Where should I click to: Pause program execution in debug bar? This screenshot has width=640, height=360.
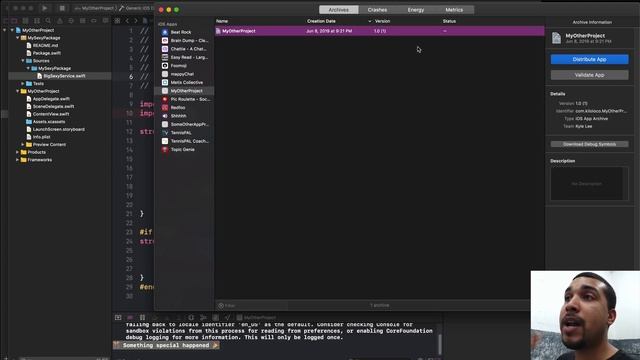(142, 318)
